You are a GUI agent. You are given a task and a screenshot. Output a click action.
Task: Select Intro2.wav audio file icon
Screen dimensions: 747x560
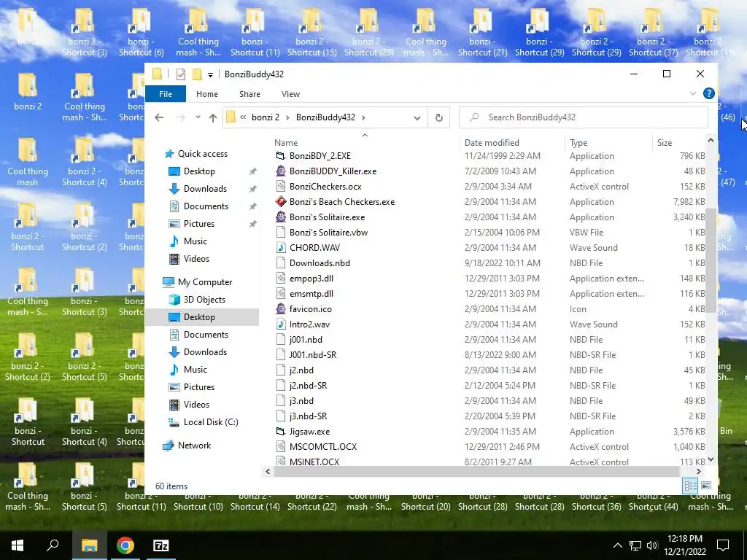(x=281, y=324)
